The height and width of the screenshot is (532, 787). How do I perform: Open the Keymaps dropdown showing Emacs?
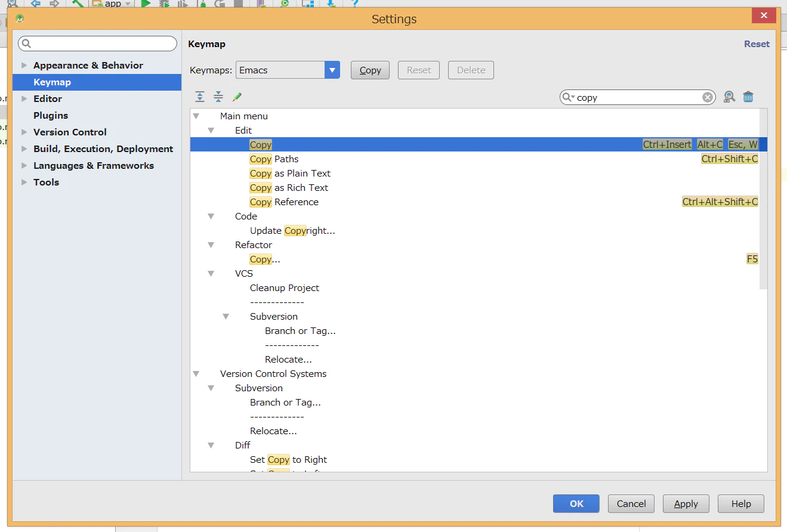pyautogui.click(x=288, y=70)
